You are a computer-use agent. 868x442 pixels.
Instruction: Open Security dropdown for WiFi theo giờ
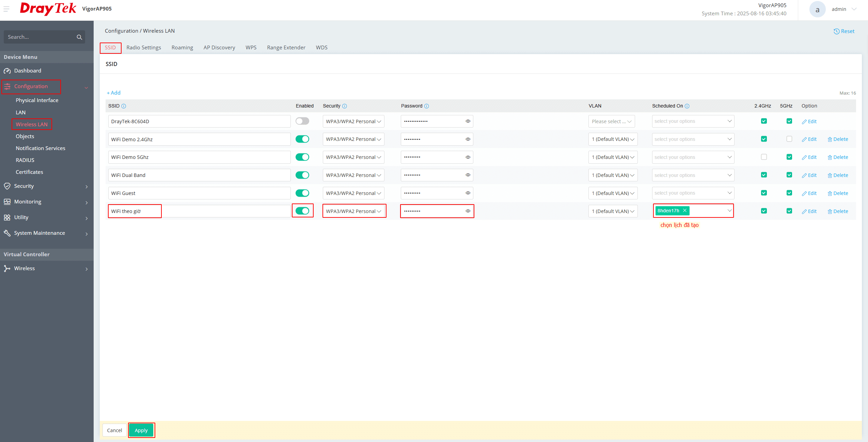point(353,211)
